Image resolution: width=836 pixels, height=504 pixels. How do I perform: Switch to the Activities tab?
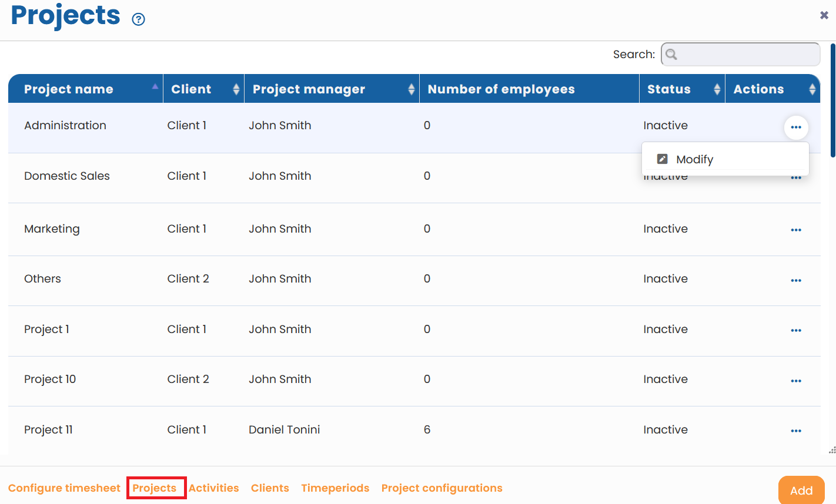tap(213, 488)
